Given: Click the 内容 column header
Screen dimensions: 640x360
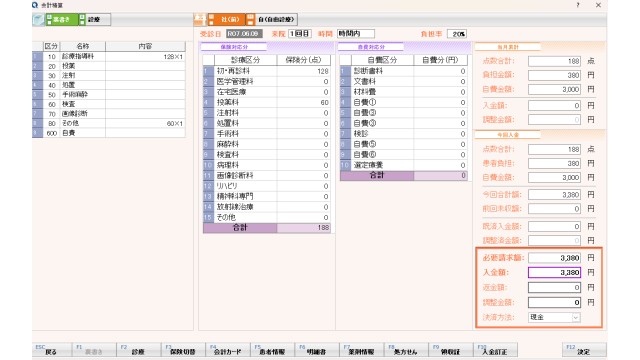Looking at the screenshot, I should 145,47.
